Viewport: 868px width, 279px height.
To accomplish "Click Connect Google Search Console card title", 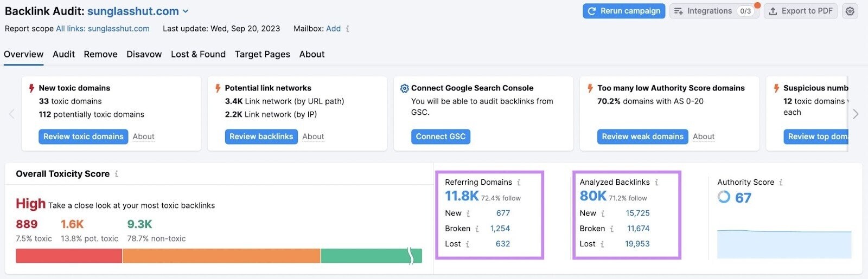I will click(x=472, y=88).
